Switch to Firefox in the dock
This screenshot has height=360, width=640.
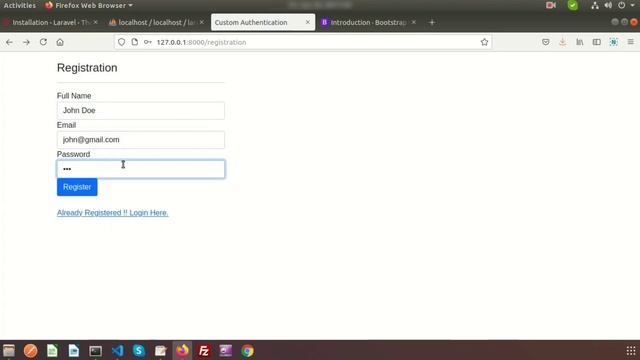pyautogui.click(x=182, y=351)
